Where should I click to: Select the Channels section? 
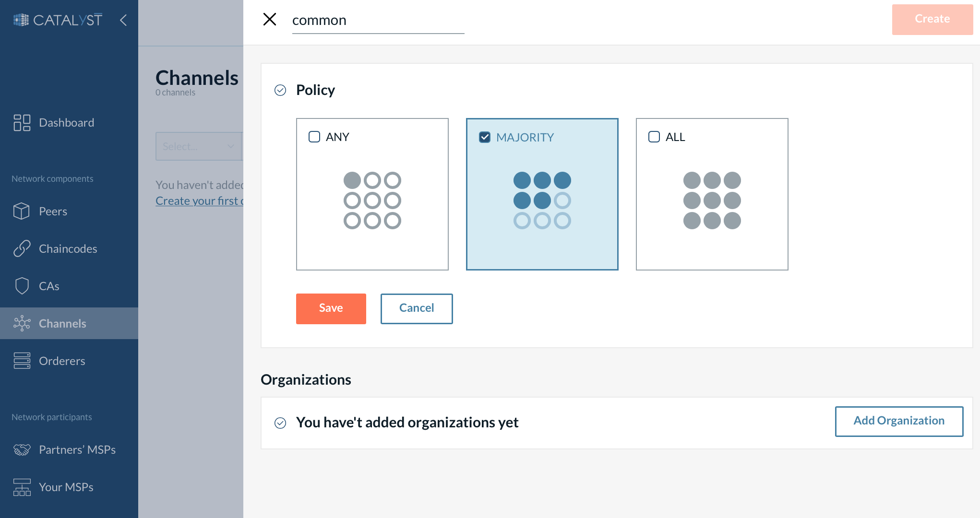(62, 323)
